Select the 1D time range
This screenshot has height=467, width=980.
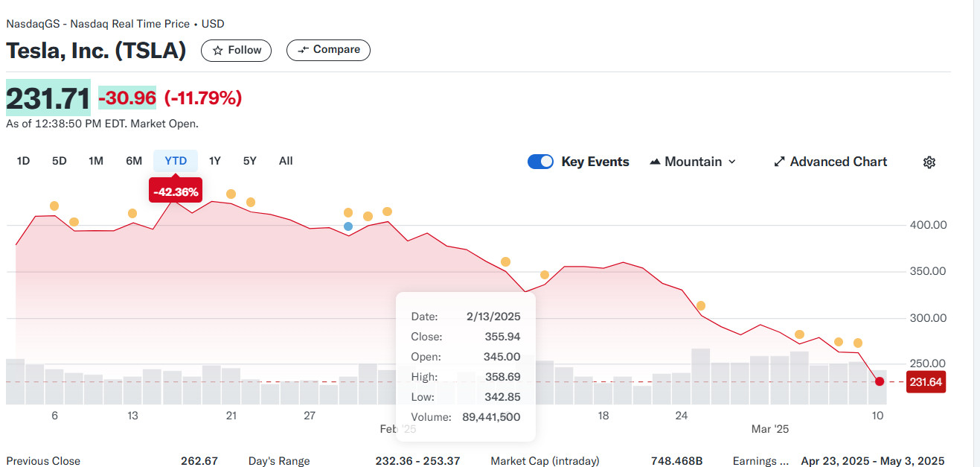23,161
